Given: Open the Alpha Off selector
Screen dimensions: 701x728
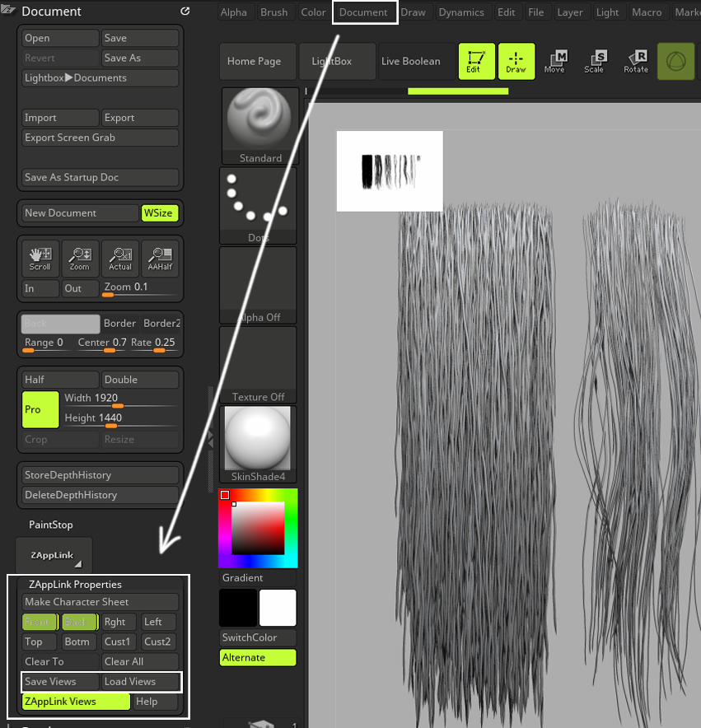Looking at the screenshot, I should click(x=258, y=285).
